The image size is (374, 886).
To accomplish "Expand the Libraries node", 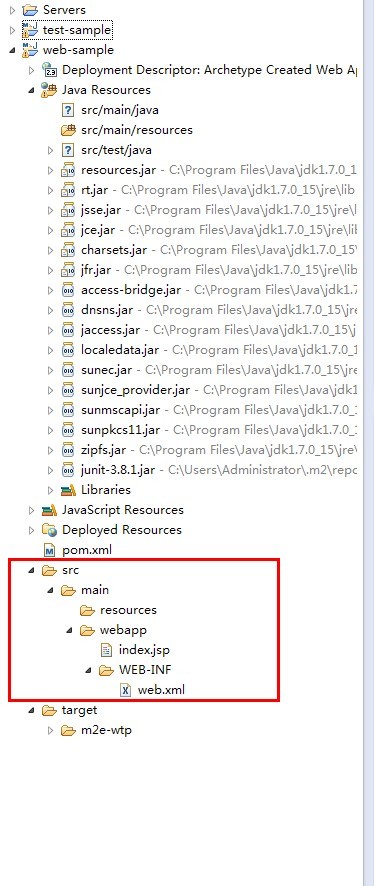I will coord(50,490).
